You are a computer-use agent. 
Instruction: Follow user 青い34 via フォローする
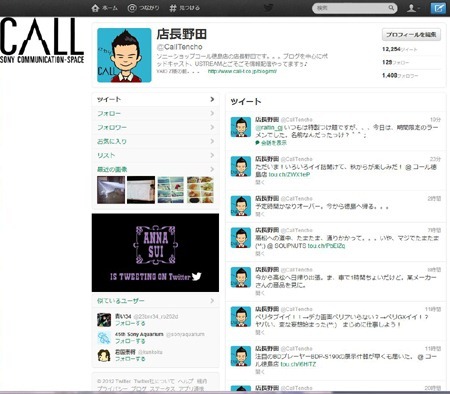tap(130, 323)
